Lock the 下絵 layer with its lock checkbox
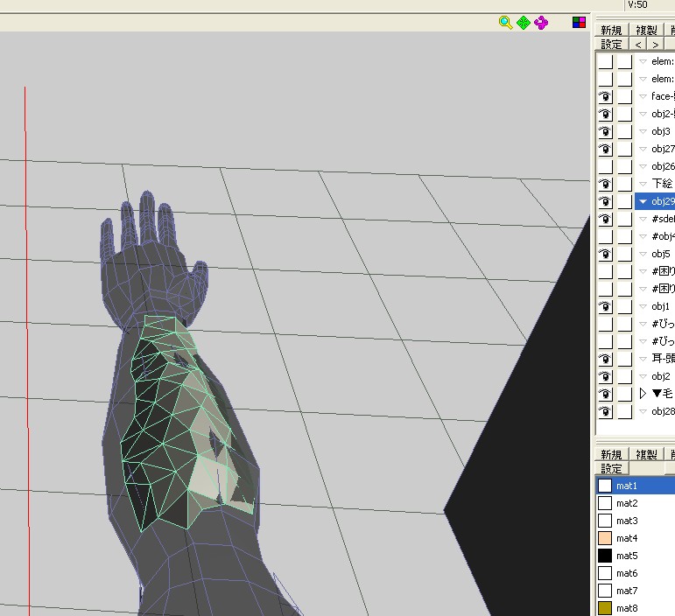The width and height of the screenshot is (675, 616). pos(624,184)
